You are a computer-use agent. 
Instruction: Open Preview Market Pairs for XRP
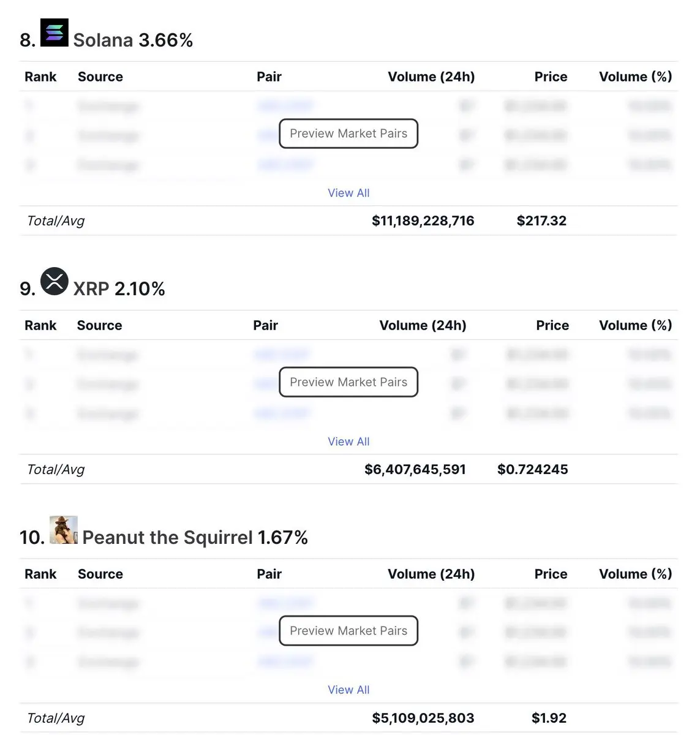(348, 382)
